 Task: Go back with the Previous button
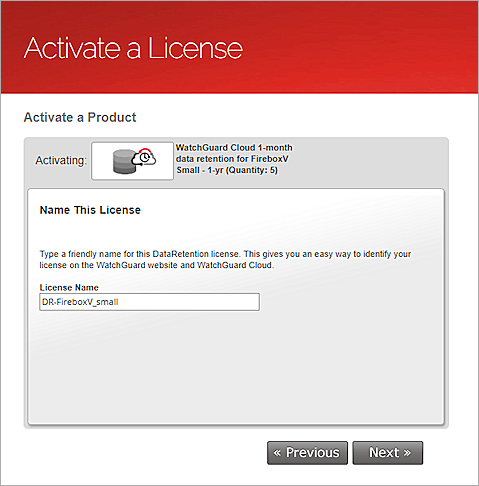(x=307, y=453)
